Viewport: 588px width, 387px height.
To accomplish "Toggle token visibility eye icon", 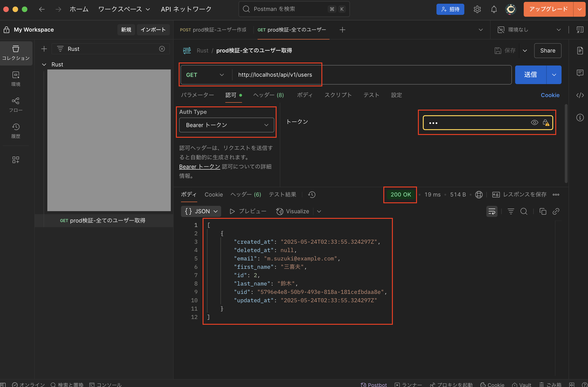I will (x=534, y=122).
